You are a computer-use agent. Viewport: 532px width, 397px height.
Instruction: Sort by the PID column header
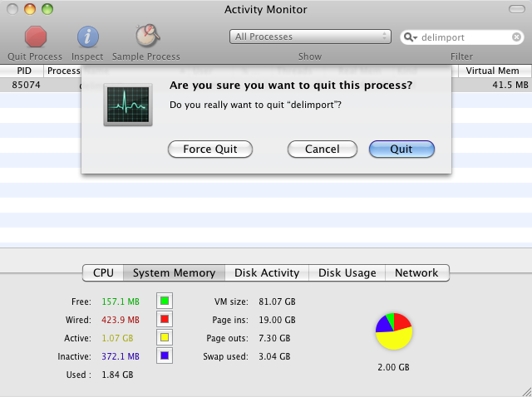coord(22,71)
